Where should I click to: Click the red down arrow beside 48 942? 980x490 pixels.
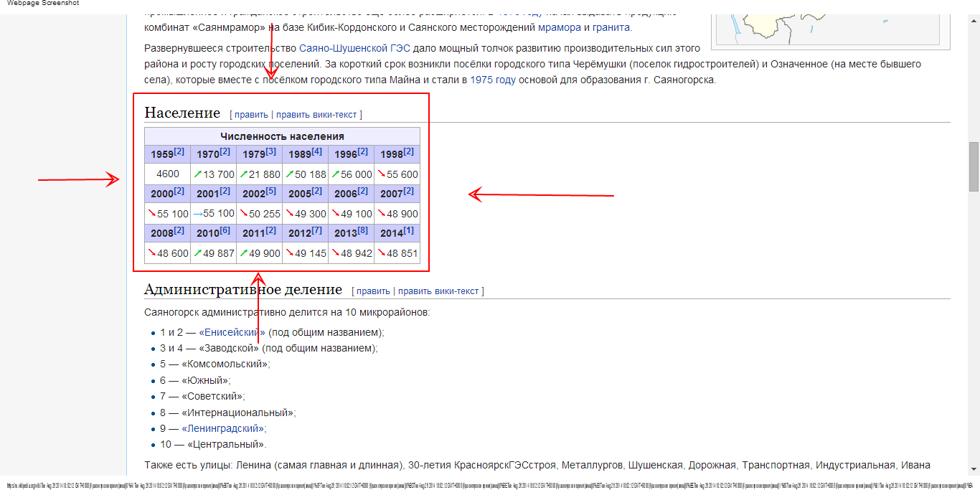click(335, 253)
